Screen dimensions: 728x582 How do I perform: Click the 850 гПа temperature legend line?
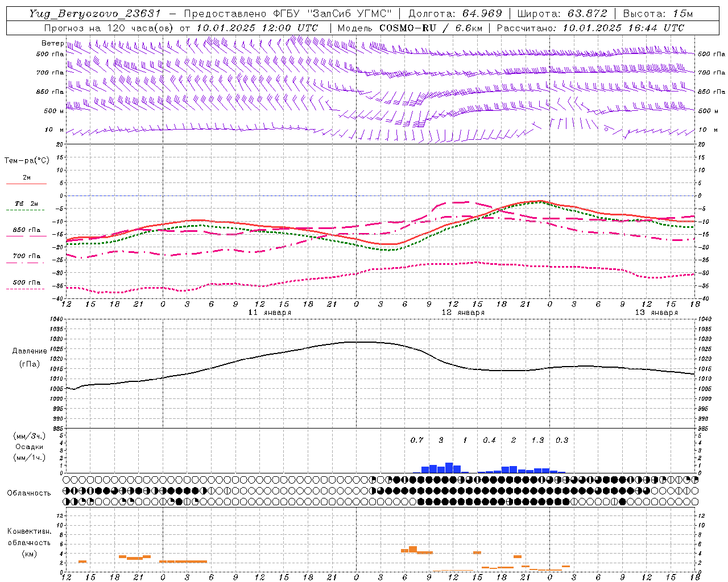click(x=26, y=236)
